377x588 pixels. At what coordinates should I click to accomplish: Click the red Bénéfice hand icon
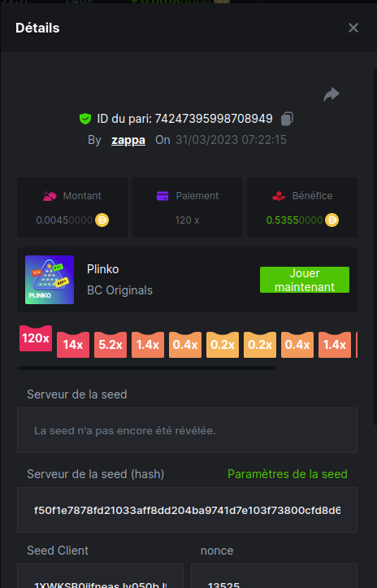click(279, 196)
